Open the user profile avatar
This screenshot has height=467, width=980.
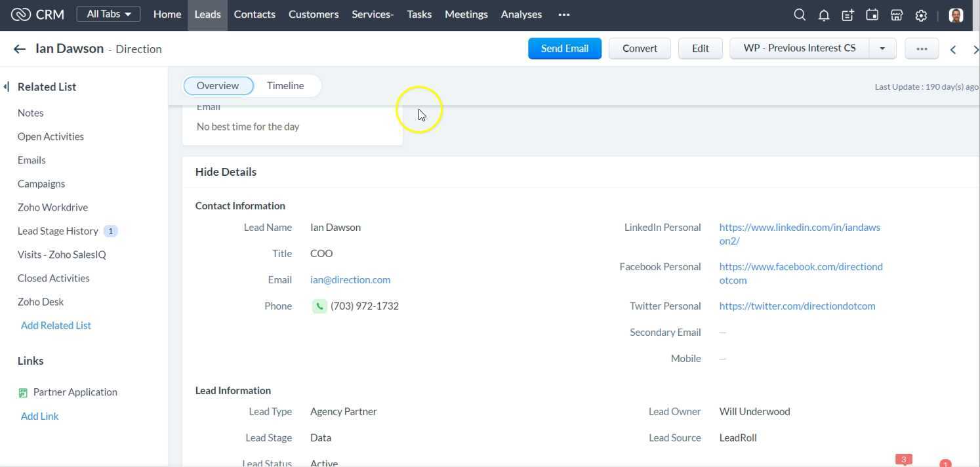pos(956,14)
